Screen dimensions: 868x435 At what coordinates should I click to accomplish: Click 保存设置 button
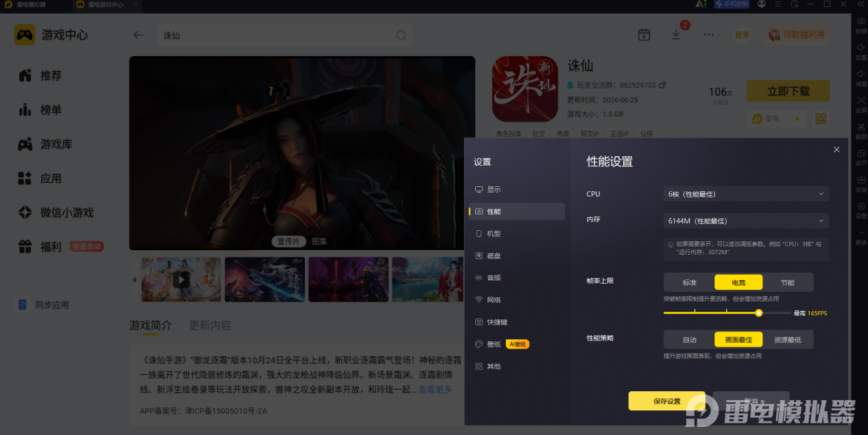pyautogui.click(x=666, y=401)
